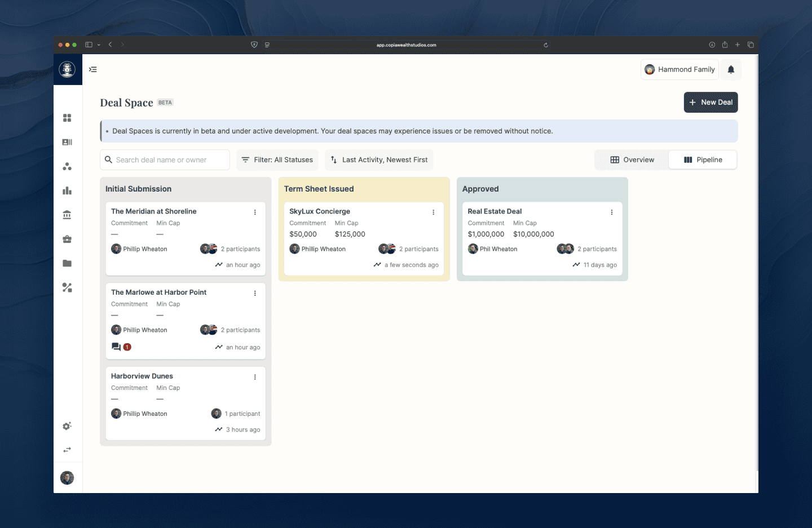Open the settings gear icon in sidebar
The width and height of the screenshot is (812, 528).
coord(67,426)
